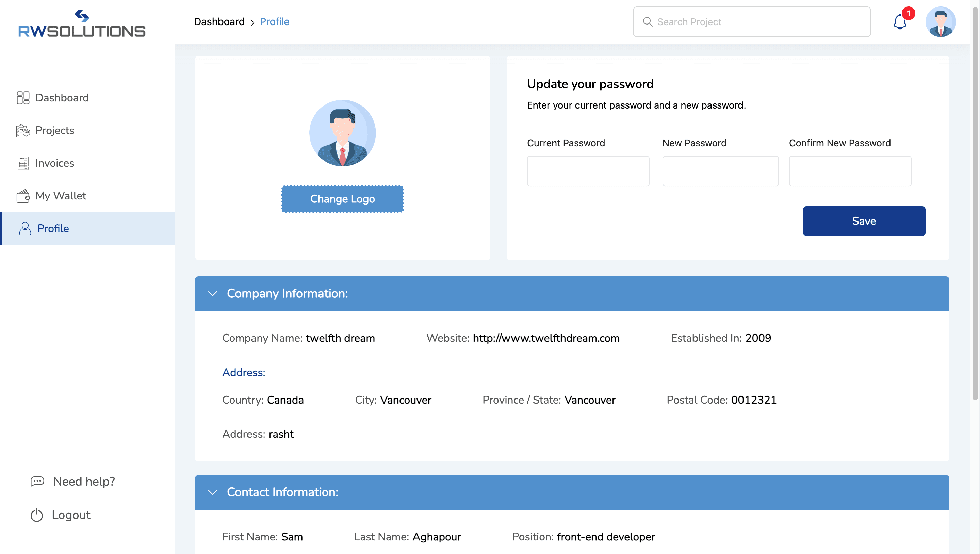Click the Profile person icon in sidebar

[x=25, y=229]
